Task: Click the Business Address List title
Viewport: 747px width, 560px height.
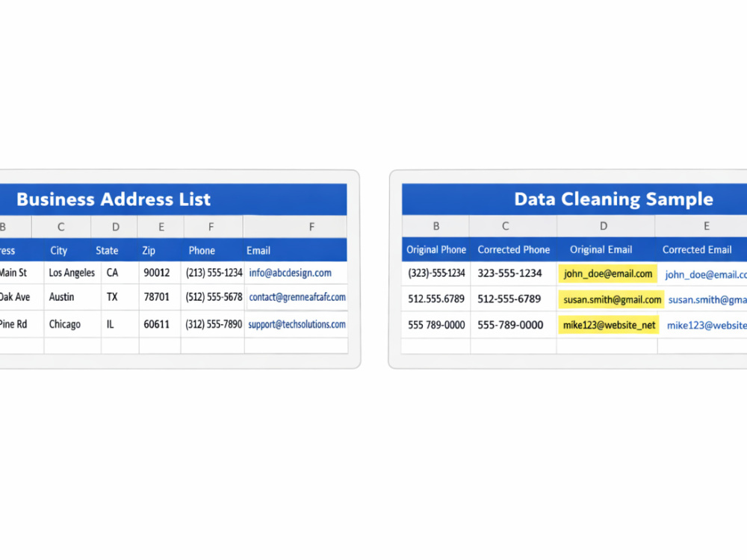Action: click(x=114, y=199)
